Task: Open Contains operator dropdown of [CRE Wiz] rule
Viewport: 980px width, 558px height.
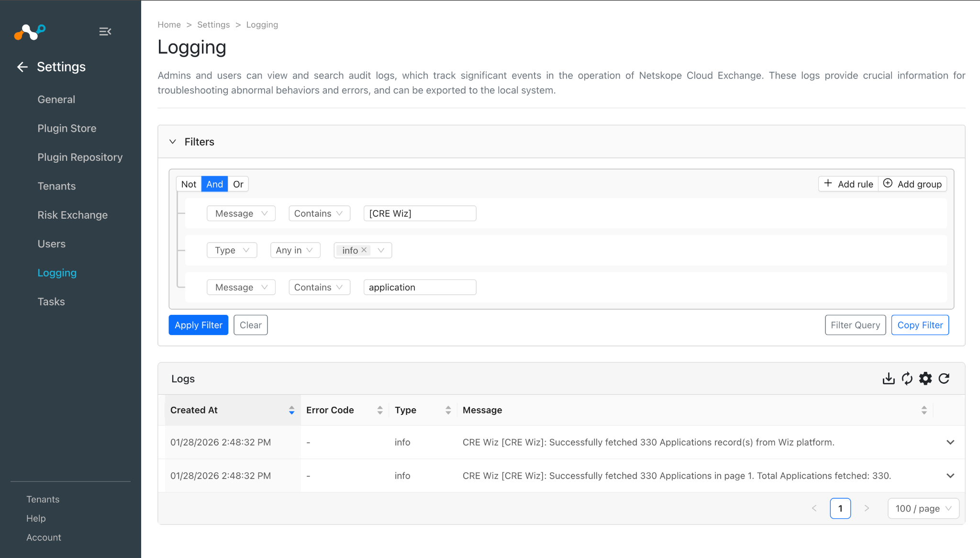Action: point(320,213)
